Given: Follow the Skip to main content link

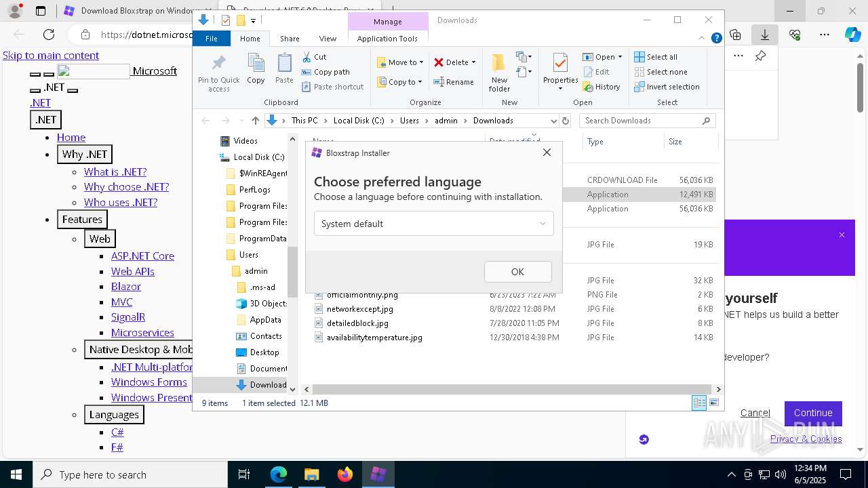Looking at the screenshot, I should (x=51, y=56).
